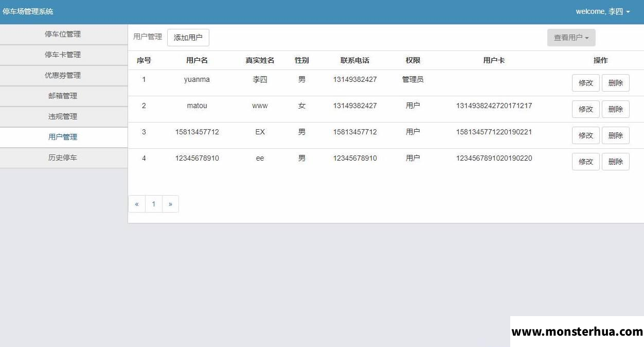Open 违规管理 in the sidebar
Image resolution: width=644 pixels, height=347 pixels.
click(x=63, y=116)
